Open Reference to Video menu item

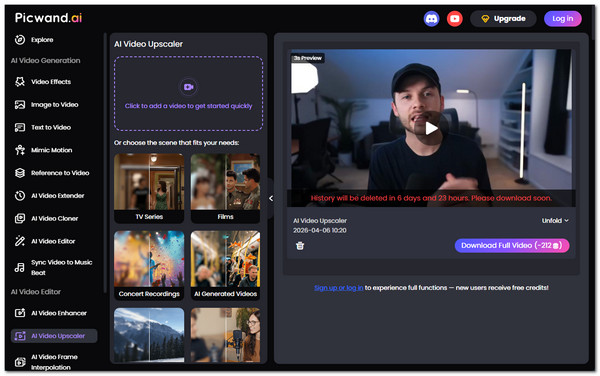(x=60, y=173)
